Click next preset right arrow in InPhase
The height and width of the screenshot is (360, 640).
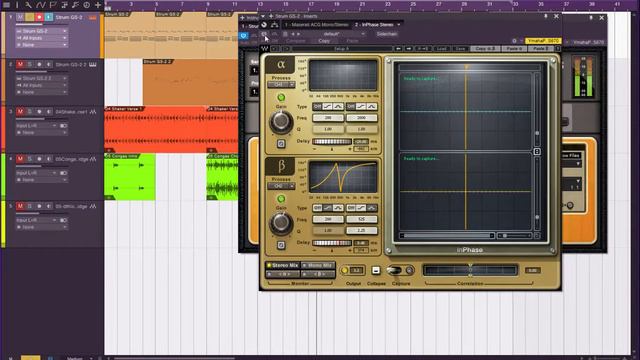coord(408,49)
